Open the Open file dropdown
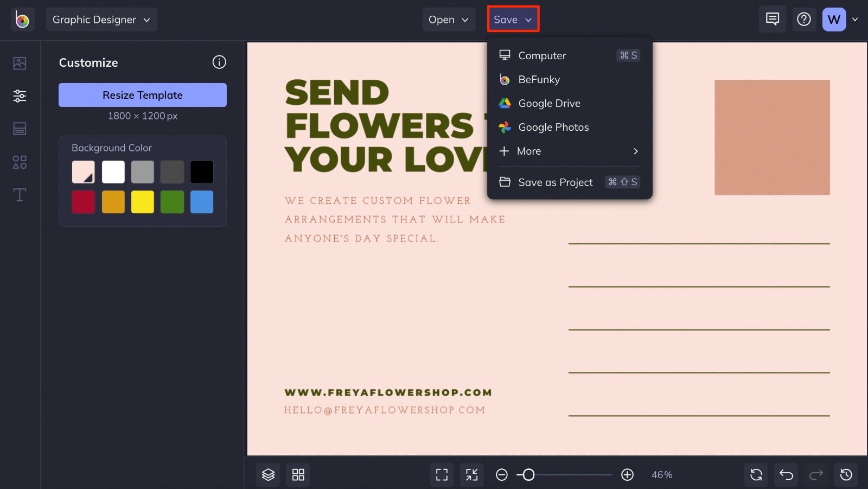The width and height of the screenshot is (868, 489). (449, 19)
